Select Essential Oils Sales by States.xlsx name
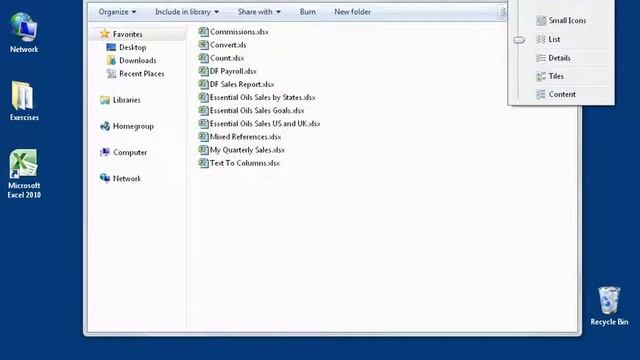This screenshot has width=640, height=360. pos(262,97)
